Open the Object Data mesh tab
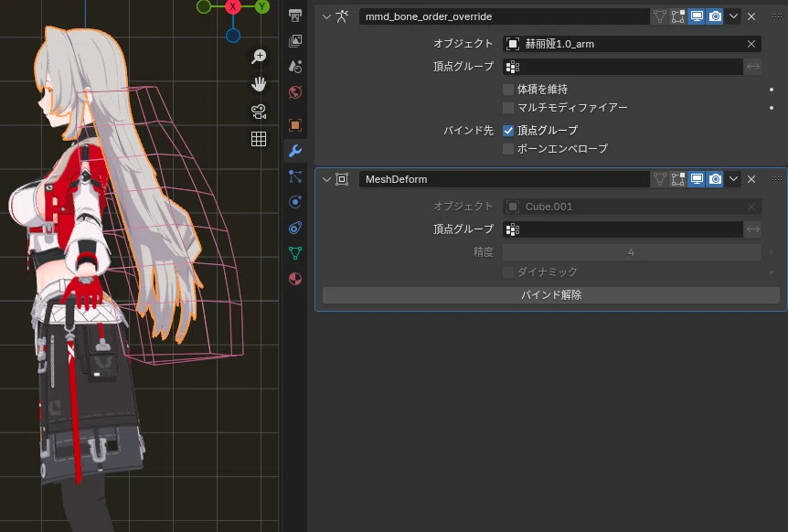Viewport: 788px width, 532px height. tap(295, 253)
